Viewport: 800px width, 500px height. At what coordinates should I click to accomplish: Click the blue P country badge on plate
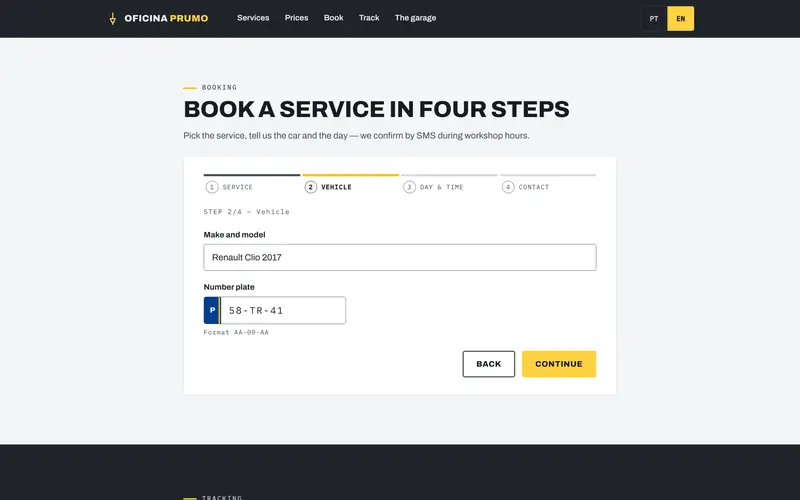point(212,310)
